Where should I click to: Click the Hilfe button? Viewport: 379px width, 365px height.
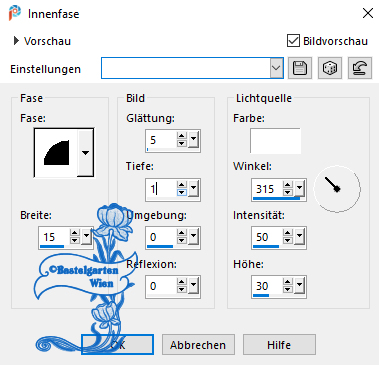279,345
